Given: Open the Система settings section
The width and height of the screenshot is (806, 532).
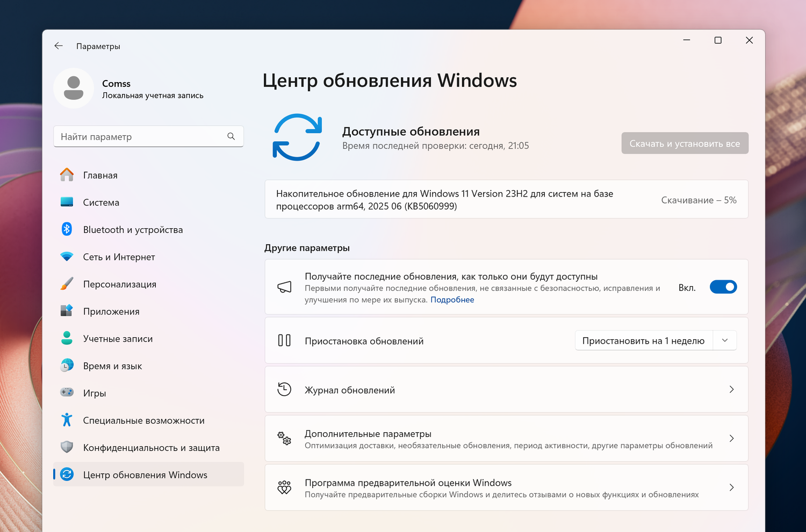Looking at the screenshot, I should tap(148, 202).
